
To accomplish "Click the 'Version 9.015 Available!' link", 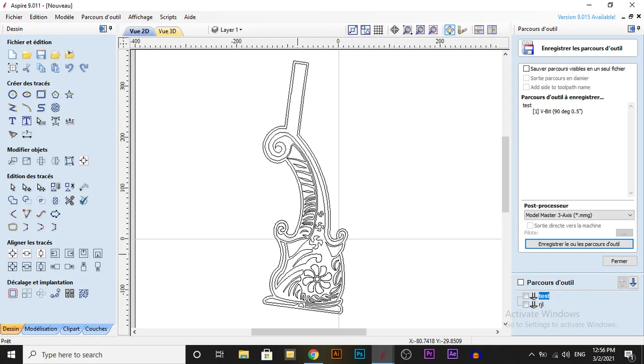I will click(587, 17).
